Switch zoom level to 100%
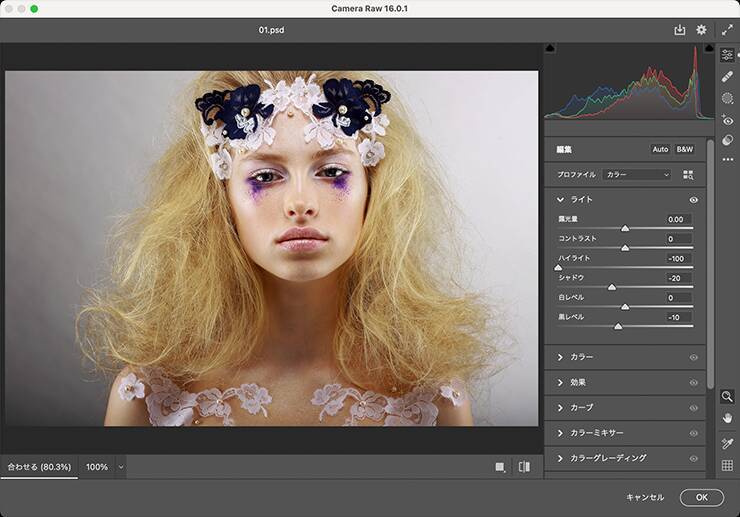The image size is (740, 517). 97,467
